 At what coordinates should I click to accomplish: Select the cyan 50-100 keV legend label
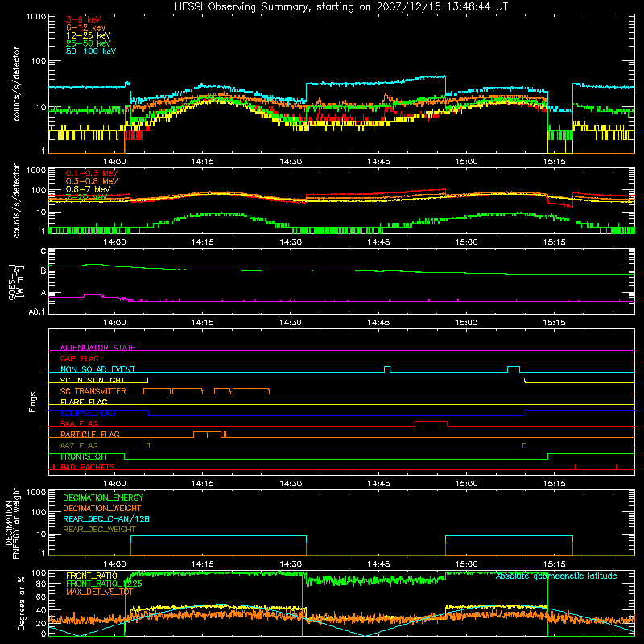click(x=90, y=52)
